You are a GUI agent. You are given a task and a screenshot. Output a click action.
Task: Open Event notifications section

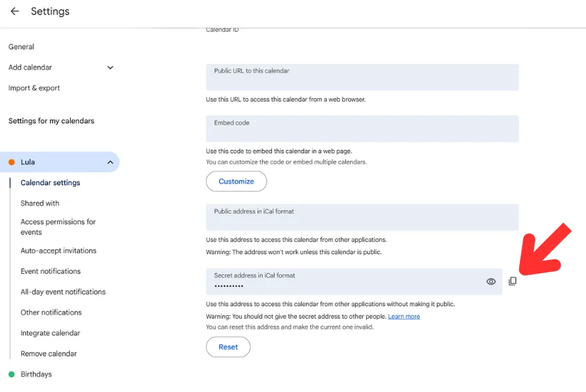[51, 271]
